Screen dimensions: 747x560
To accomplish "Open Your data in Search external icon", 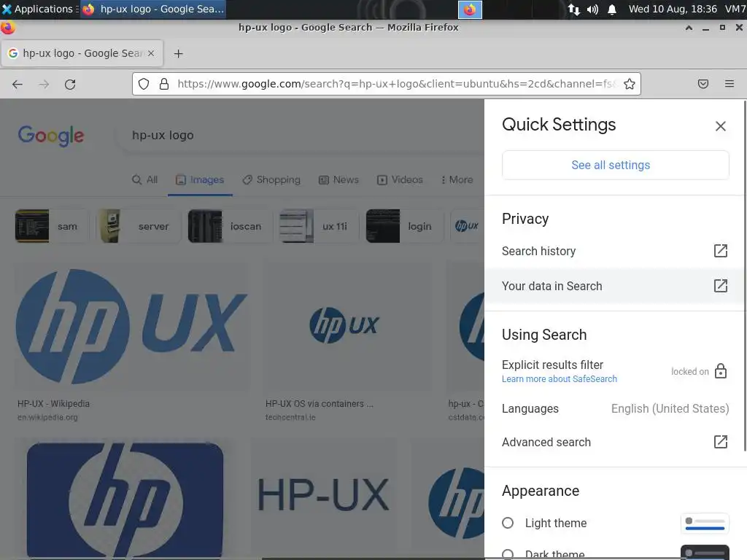I will [x=720, y=286].
